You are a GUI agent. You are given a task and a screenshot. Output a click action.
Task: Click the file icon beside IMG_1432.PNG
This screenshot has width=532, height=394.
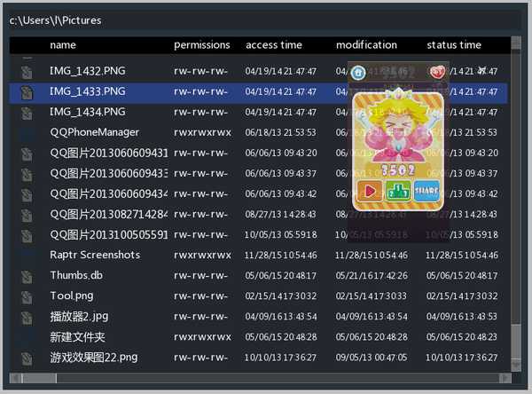tap(27, 72)
